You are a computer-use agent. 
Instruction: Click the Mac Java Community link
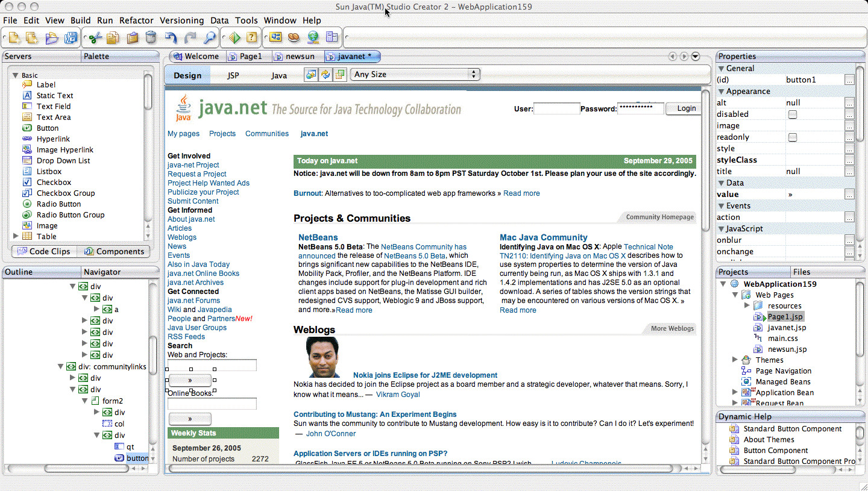[x=544, y=237]
